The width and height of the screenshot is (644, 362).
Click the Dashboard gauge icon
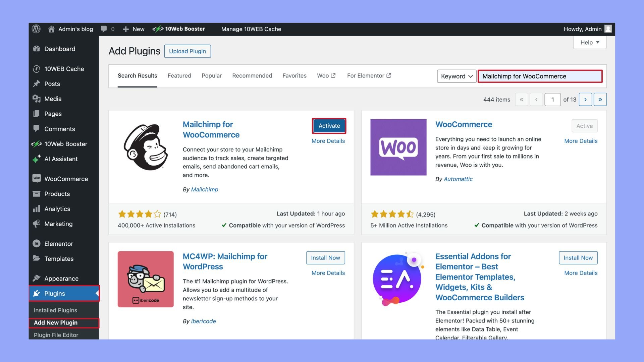pyautogui.click(x=37, y=49)
